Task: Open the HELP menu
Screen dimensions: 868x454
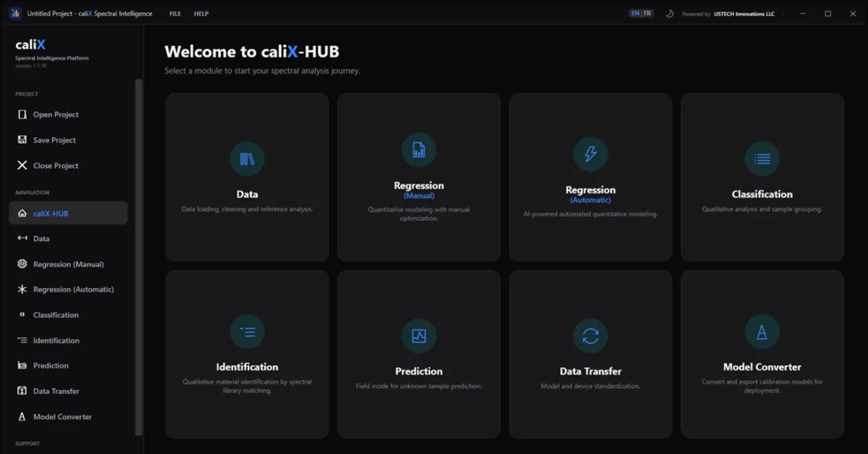Action: coord(201,14)
